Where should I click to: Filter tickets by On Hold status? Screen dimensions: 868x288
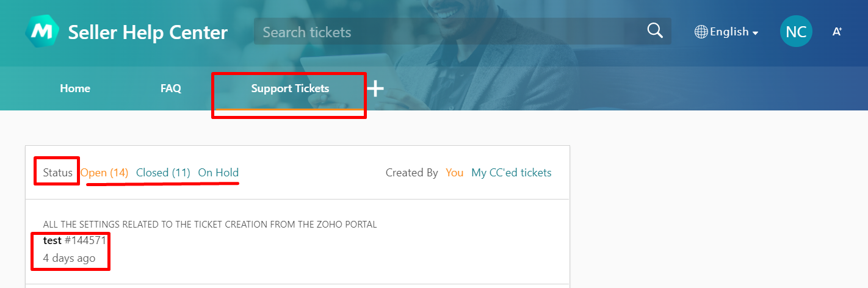(219, 173)
